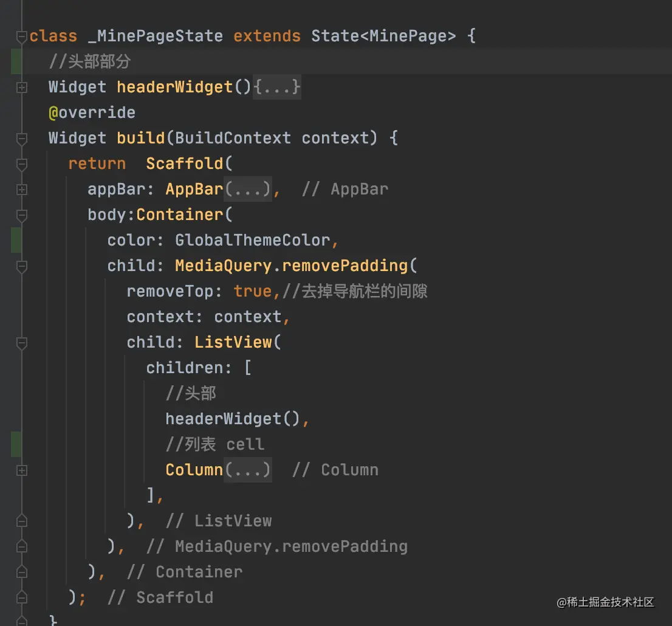Image resolution: width=672 pixels, height=626 pixels.
Task: Expand the folded headerWidget() method in gutter
Action: [x=21, y=88]
